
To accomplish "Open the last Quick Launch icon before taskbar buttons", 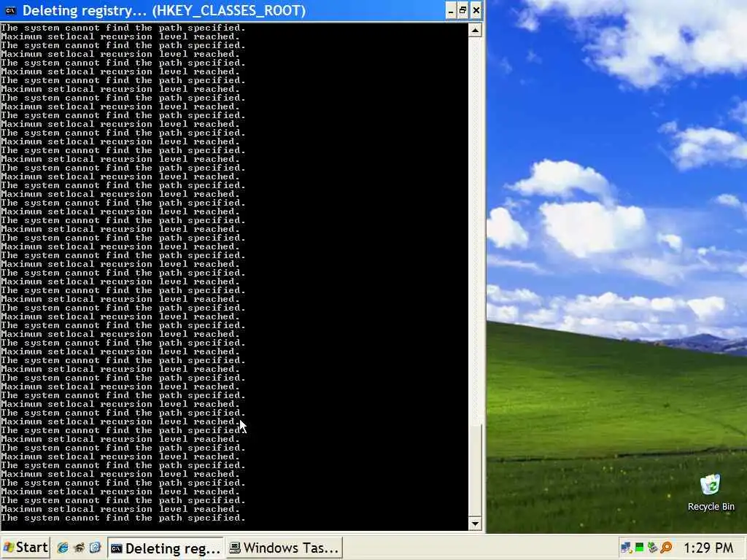I will pyautogui.click(x=95, y=548).
